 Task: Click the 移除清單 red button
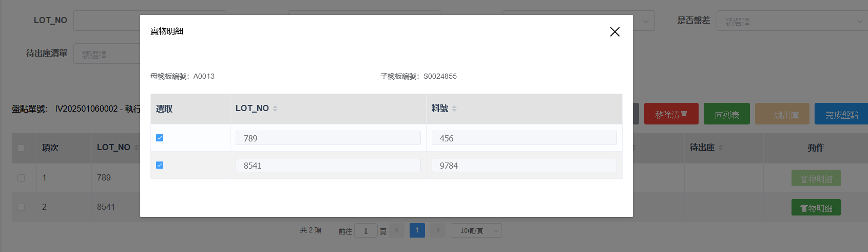point(671,114)
